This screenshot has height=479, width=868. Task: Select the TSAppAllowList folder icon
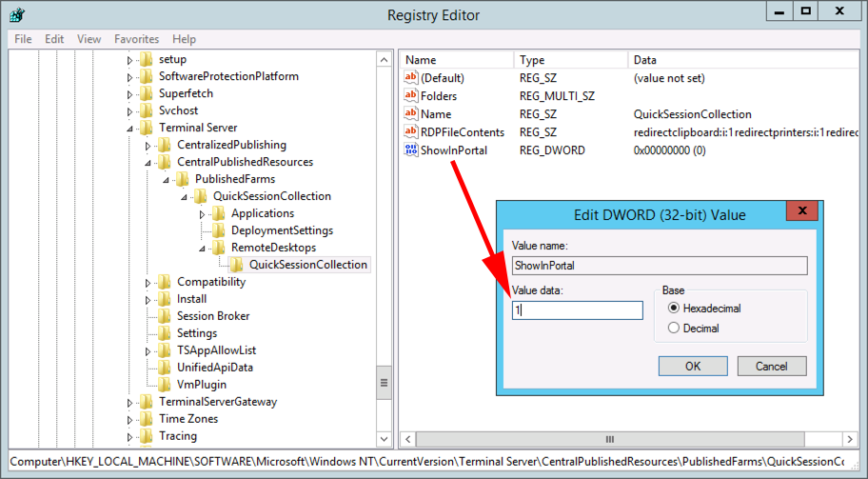point(165,351)
